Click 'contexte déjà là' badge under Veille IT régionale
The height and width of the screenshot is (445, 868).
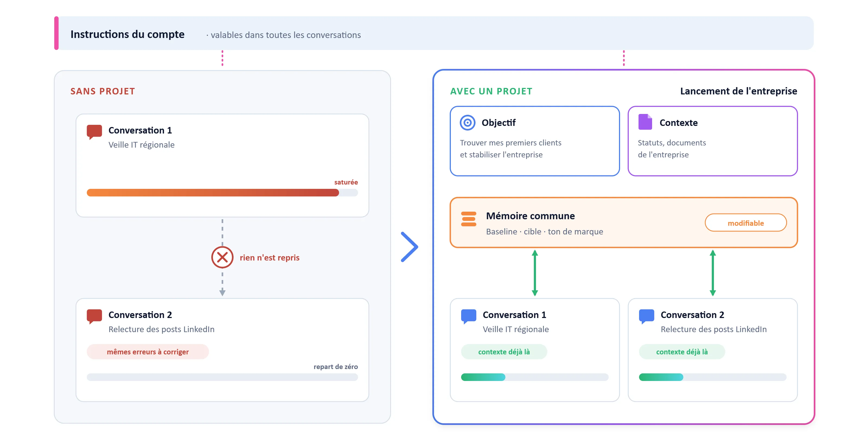pyautogui.click(x=504, y=352)
